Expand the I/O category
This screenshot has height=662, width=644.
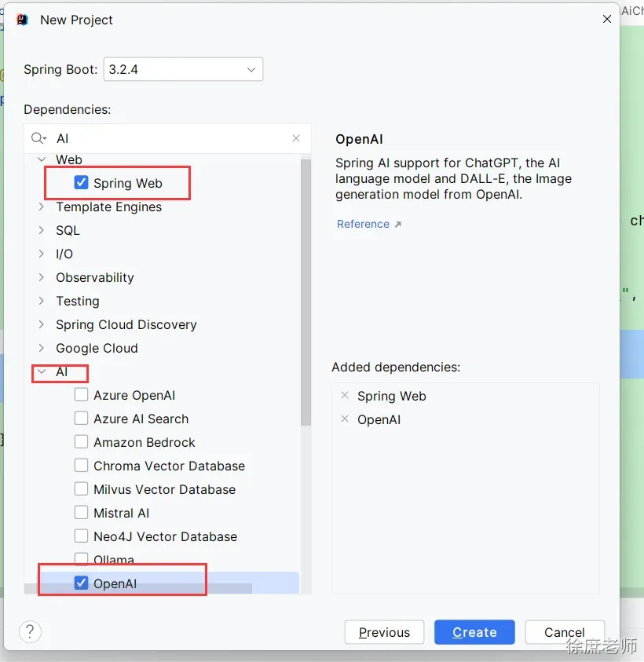point(42,254)
